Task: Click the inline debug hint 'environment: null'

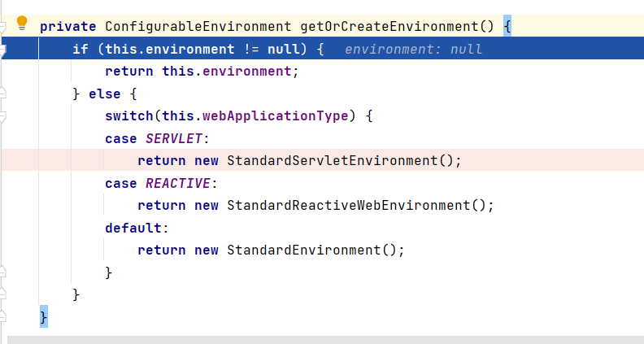Action: tap(413, 50)
